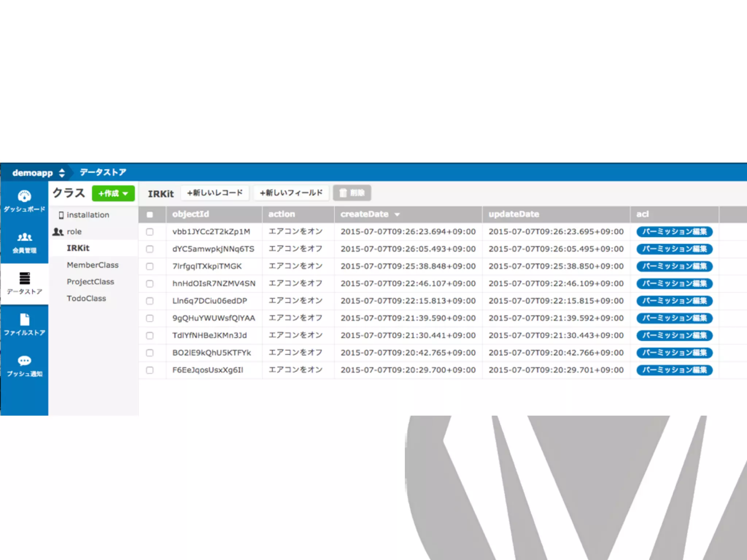Click the role users icon
The image size is (747, 560).
(58, 232)
